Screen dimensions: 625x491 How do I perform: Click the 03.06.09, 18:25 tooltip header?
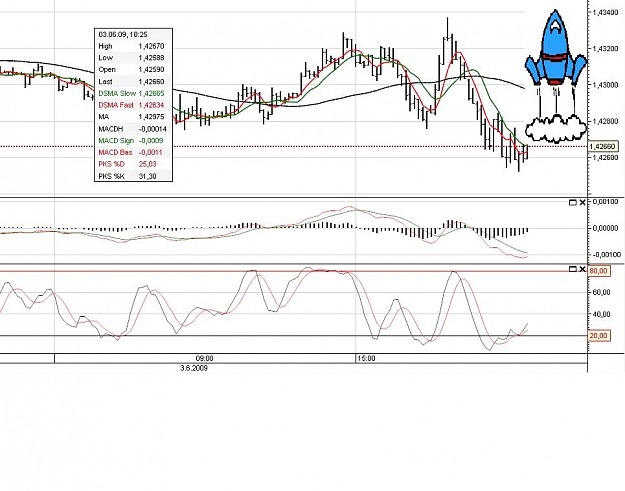123,35
